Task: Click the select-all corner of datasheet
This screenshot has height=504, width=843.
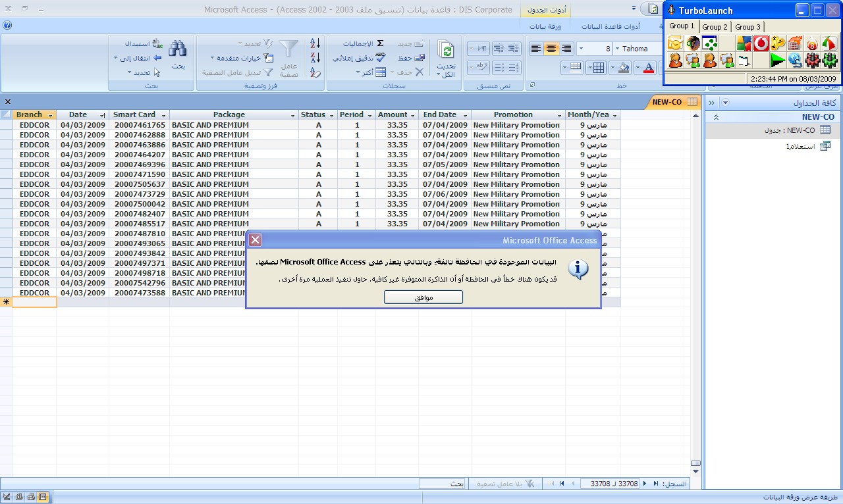Action: click(x=6, y=115)
